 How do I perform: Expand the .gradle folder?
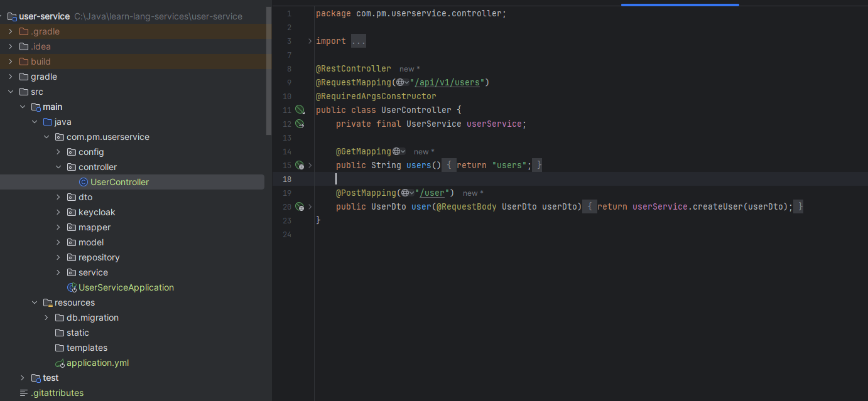pos(11,31)
